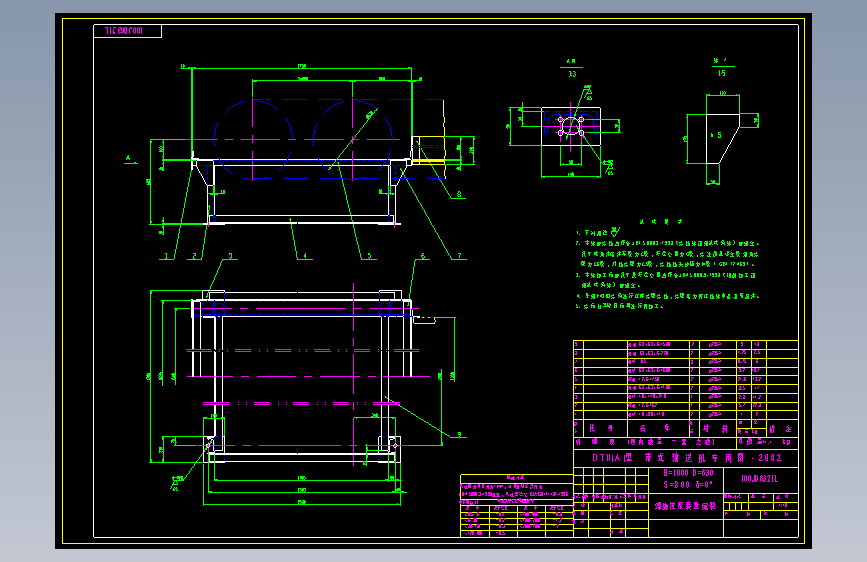Select the trapezoidal gusset detail with '5' label
Screen dimensions: 867x562
click(x=723, y=139)
